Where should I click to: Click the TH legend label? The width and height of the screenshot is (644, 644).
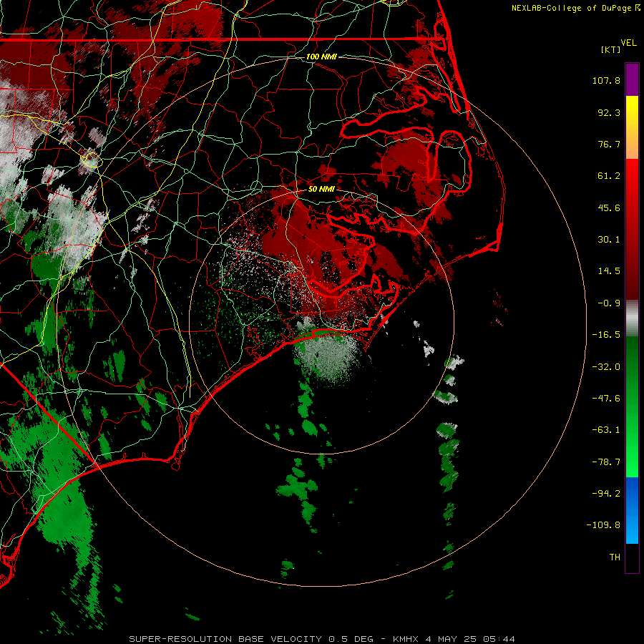[615, 557]
